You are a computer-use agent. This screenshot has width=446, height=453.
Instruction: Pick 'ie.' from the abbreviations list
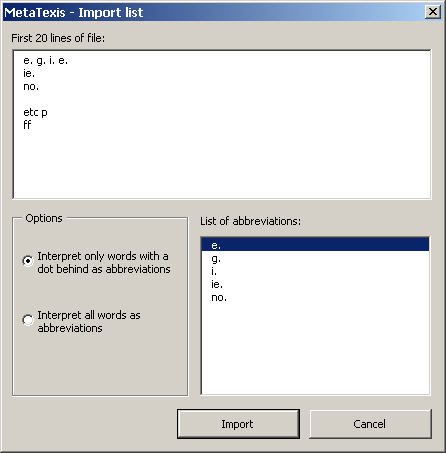tap(315, 284)
